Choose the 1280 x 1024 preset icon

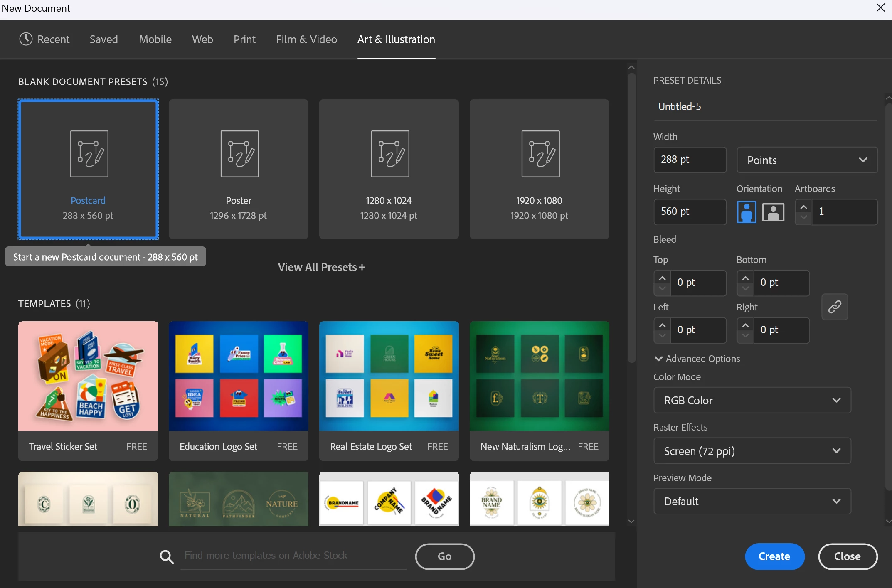coord(390,154)
